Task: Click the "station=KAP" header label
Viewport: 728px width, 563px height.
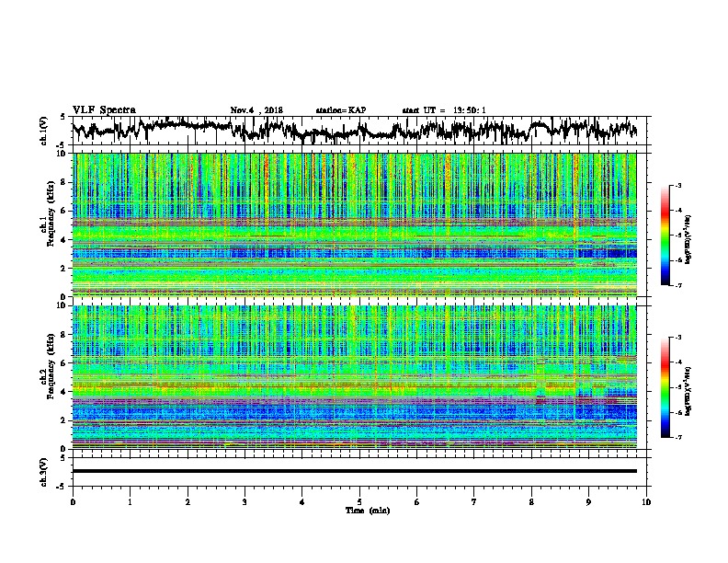Action: pos(341,110)
